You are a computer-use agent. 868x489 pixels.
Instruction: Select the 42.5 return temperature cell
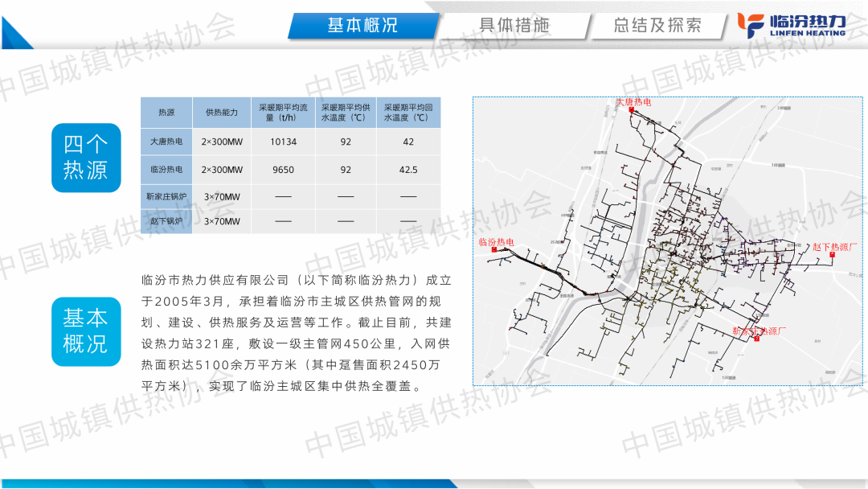coord(409,170)
